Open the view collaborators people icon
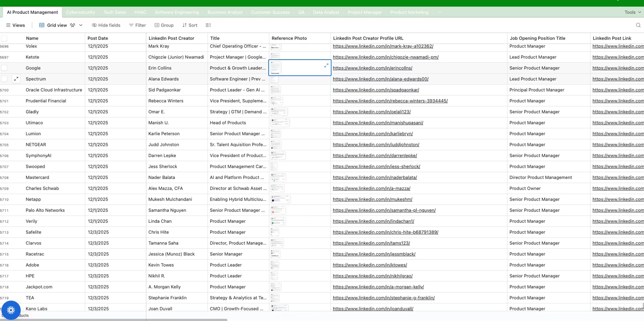The image size is (644, 321). 72,25
